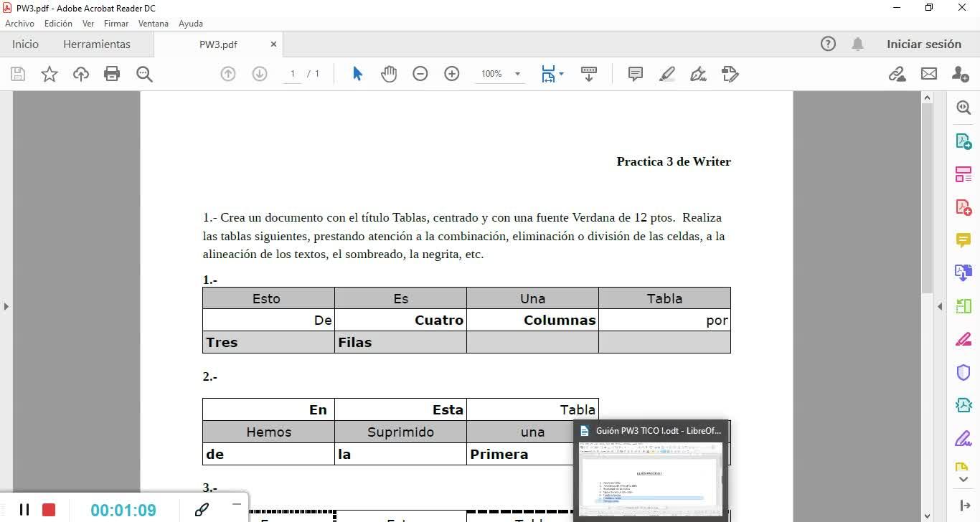Image resolution: width=980 pixels, height=522 pixels.
Task: Click the read mode keyboard-arrow toolbar icon
Action: pos(589,74)
